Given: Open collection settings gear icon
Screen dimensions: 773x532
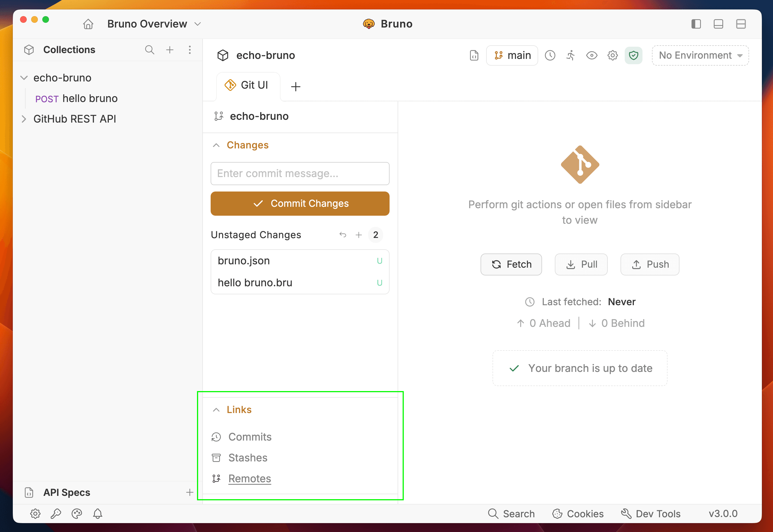Looking at the screenshot, I should pyautogui.click(x=612, y=55).
